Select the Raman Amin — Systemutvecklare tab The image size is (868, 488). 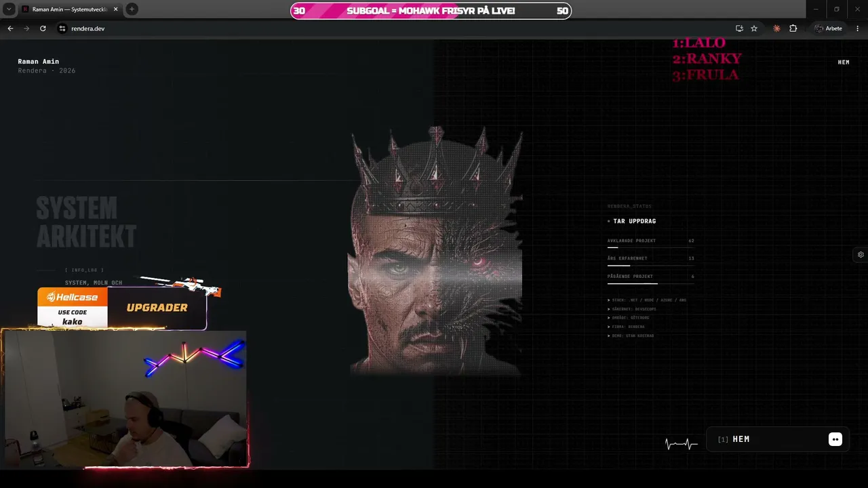click(70, 9)
